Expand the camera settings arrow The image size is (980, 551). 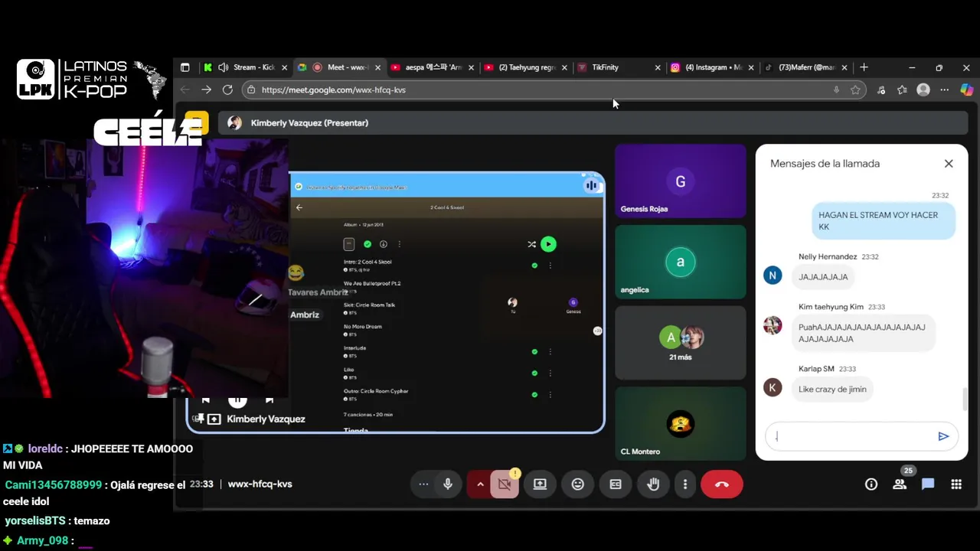(480, 484)
